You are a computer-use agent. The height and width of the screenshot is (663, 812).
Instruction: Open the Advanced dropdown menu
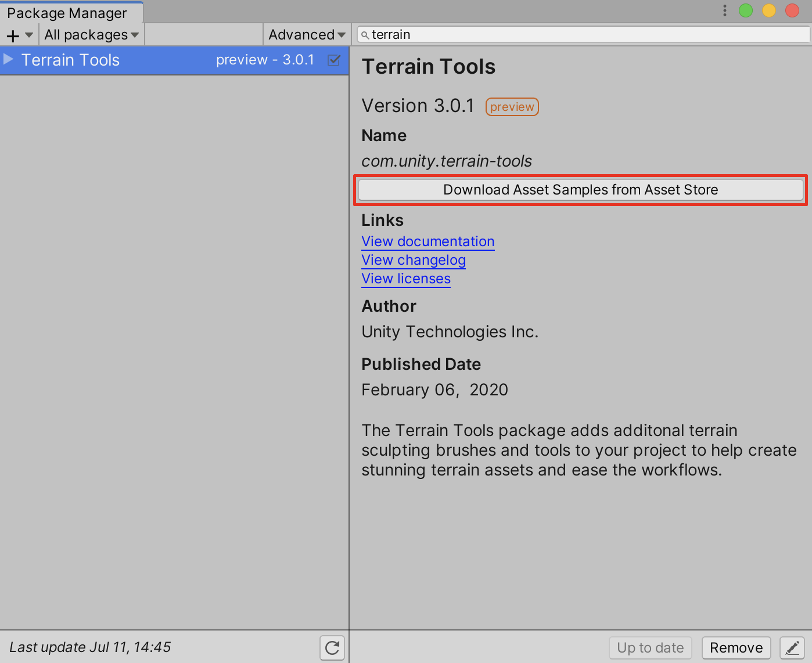(307, 35)
